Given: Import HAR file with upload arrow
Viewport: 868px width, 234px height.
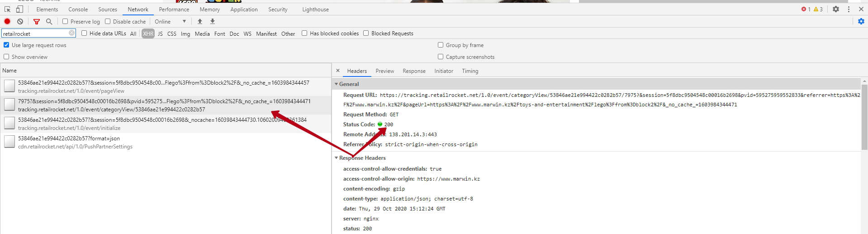Looking at the screenshot, I should (x=200, y=21).
